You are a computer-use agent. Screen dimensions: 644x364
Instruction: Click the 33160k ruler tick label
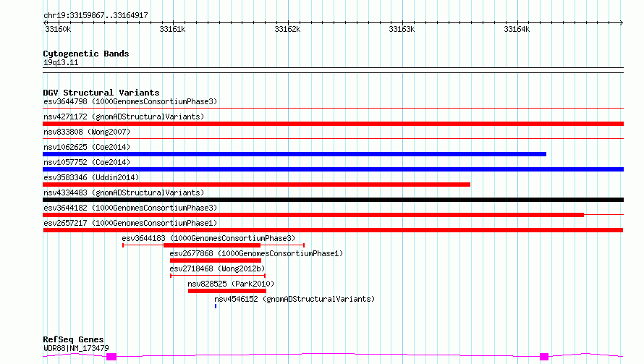[x=58, y=29]
